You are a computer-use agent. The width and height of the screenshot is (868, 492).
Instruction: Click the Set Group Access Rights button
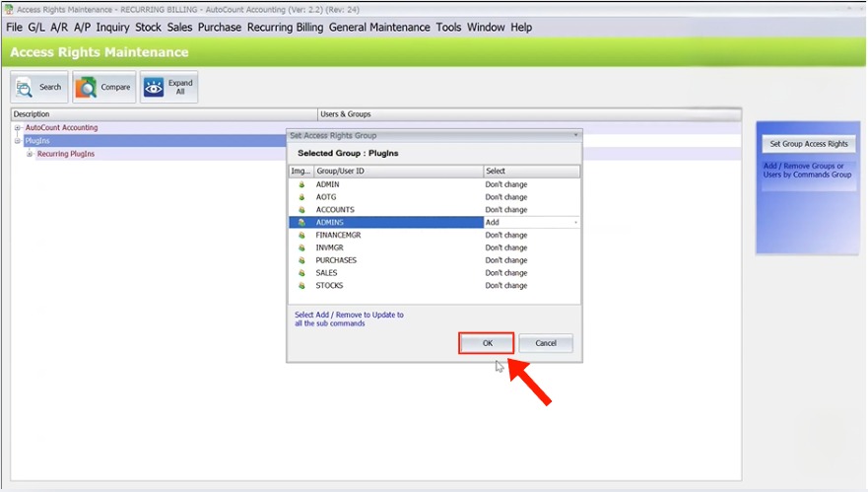[x=809, y=144]
